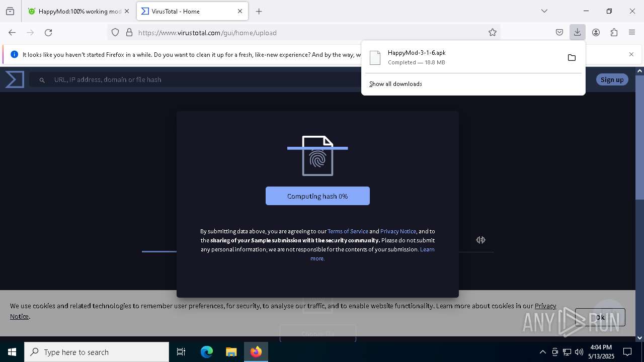Click the Computing hash 0% button
Screen dimensions: 644x362
317,196
